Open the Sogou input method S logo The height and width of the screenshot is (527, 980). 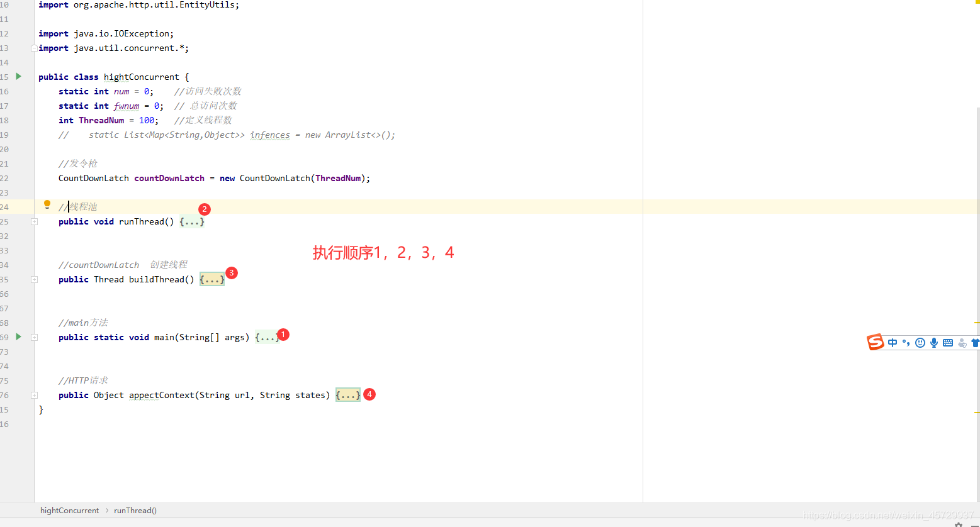[876, 342]
